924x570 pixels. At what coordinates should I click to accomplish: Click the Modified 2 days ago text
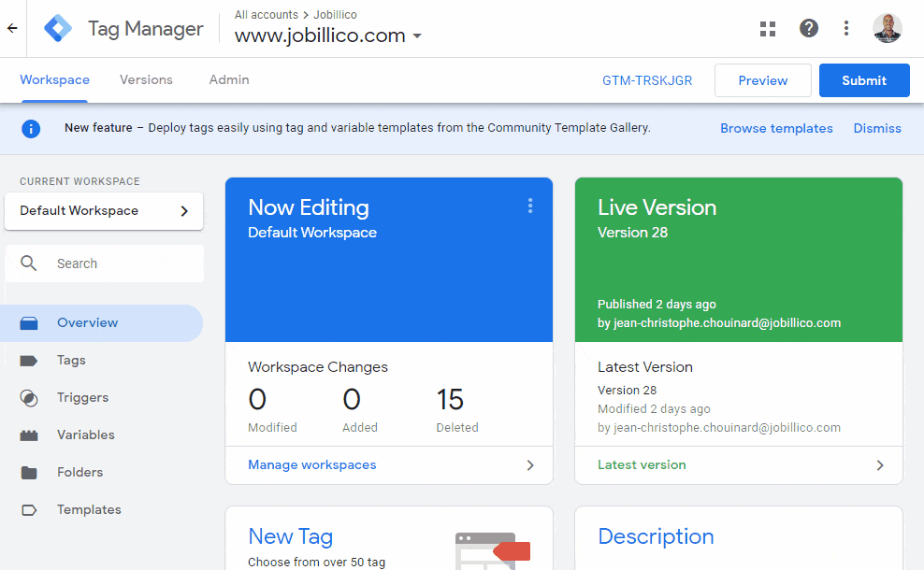[654, 409]
